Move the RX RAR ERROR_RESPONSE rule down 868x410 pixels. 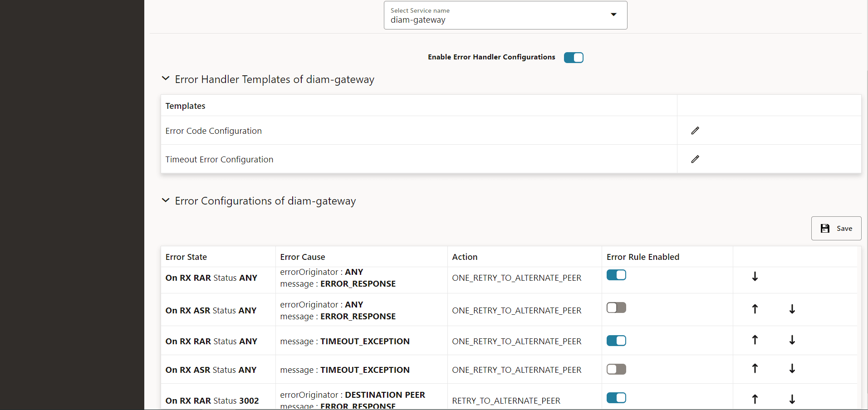coord(755,276)
